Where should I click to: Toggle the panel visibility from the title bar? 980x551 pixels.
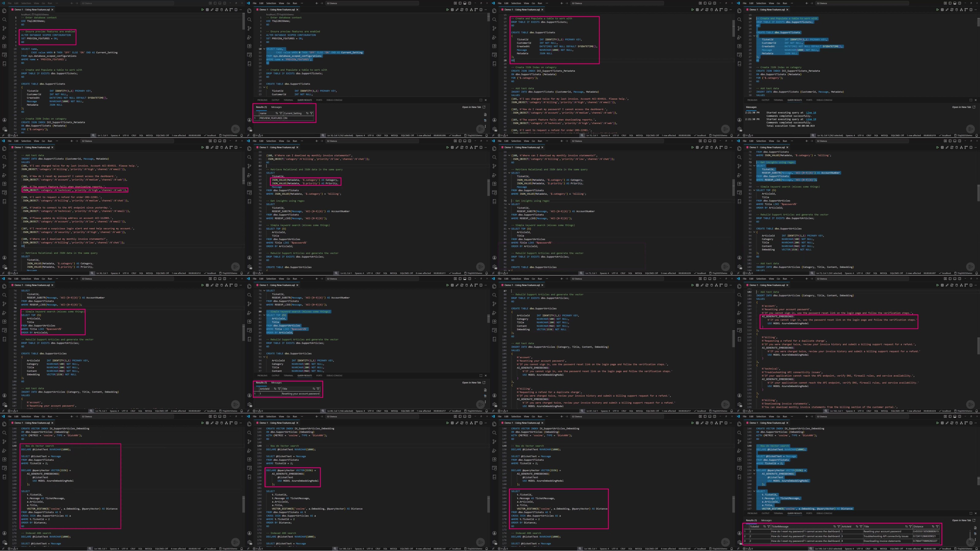(x=465, y=3)
